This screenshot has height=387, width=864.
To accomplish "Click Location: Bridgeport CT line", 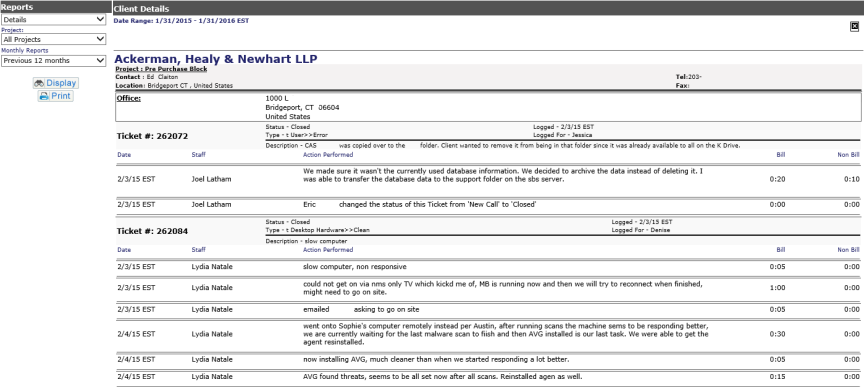I will (174, 85).
